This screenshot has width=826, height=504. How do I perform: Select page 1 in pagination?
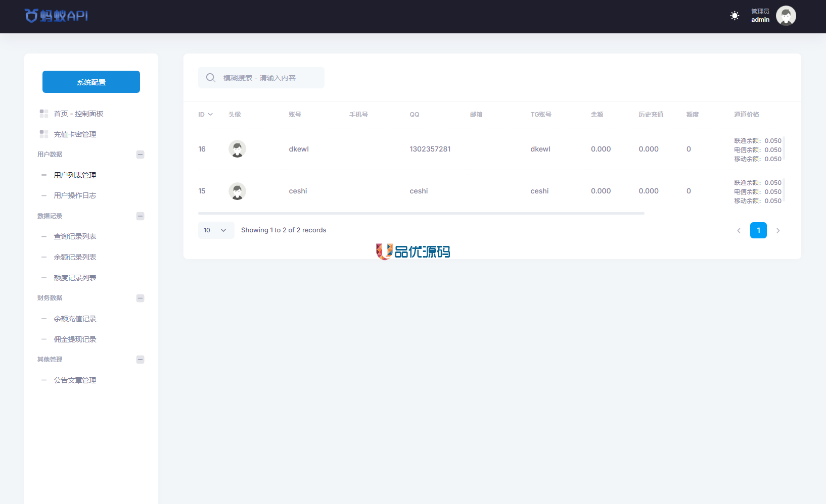[x=758, y=230]
